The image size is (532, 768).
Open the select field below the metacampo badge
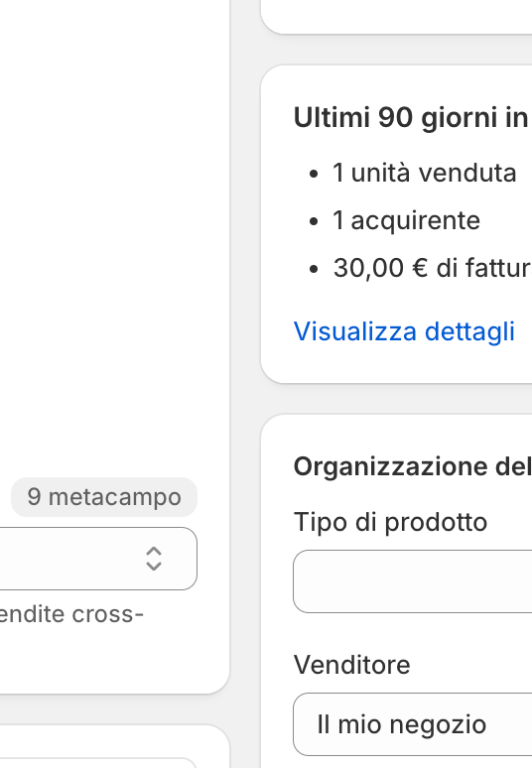(x=98, y=559)
